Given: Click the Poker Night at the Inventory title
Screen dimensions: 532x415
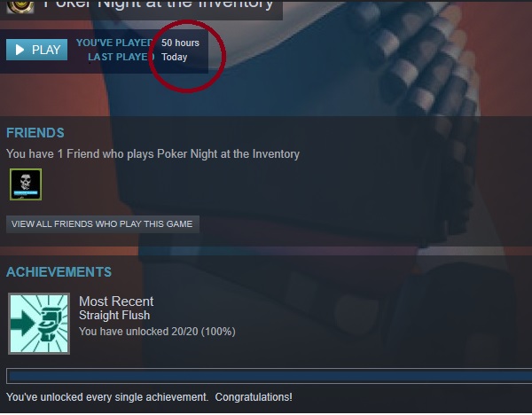Looking at the screenshot, I should (x=158, y=4).
